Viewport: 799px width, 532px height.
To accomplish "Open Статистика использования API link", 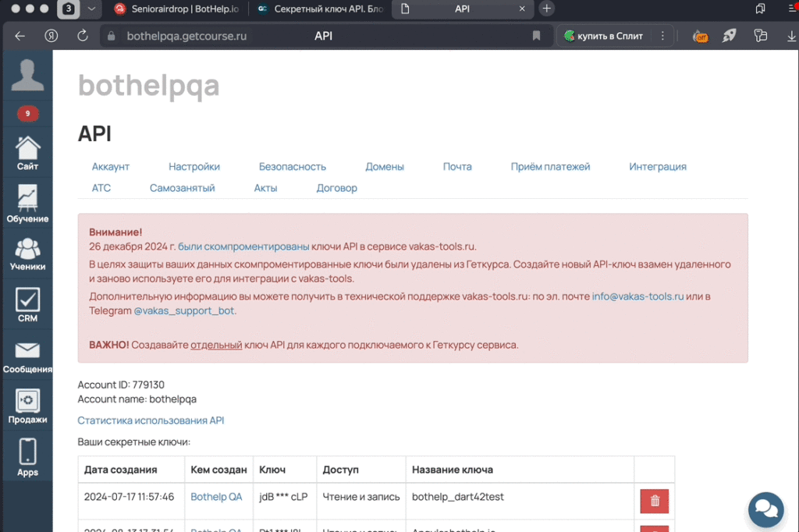I will (151, 420).
